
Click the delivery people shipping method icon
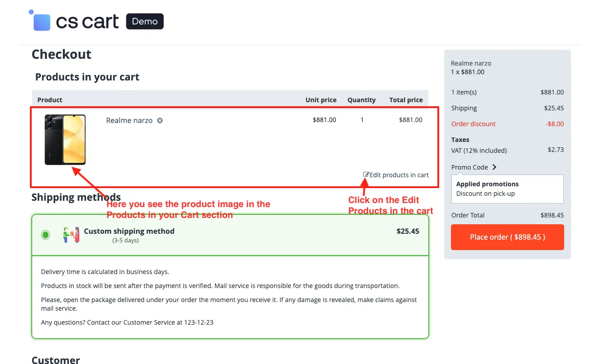(71, 235)
